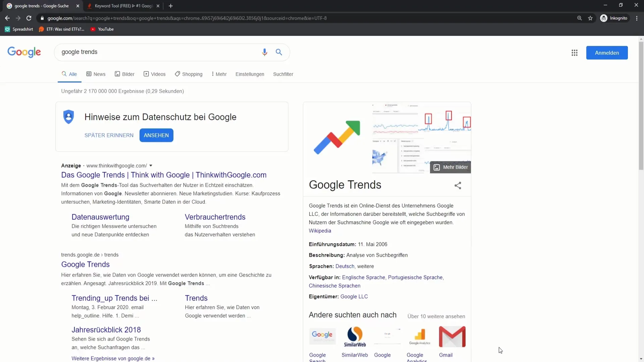Click the Gmail thumbnail icon
This screenshot has height=362, width=644.
point(452,336)
